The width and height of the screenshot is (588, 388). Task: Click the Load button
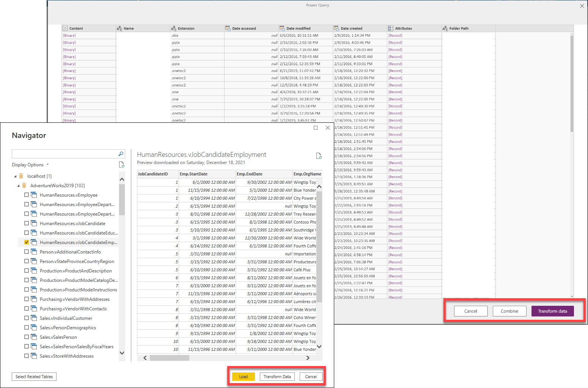244,377
